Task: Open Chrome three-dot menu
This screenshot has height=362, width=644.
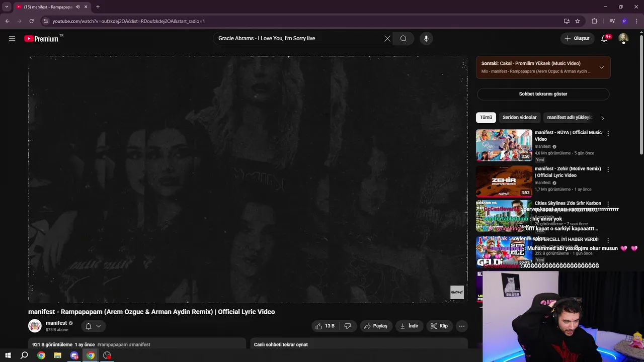Action: click(636, 21)
